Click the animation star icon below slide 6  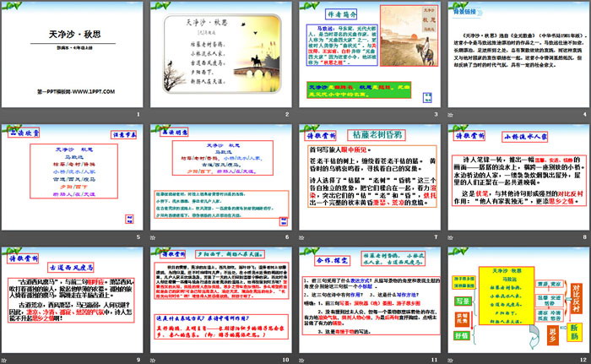[152, 236]
